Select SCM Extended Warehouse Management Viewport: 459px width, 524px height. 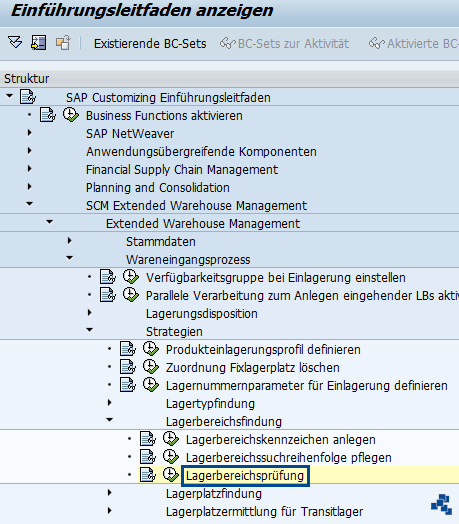click(197, 206)
